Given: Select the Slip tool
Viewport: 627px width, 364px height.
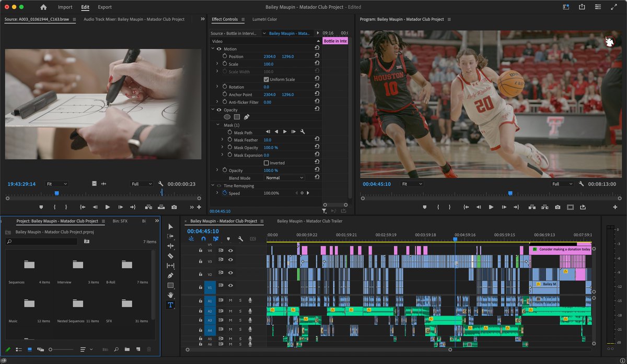Looking at the screenshot, I should pos(170,266).
